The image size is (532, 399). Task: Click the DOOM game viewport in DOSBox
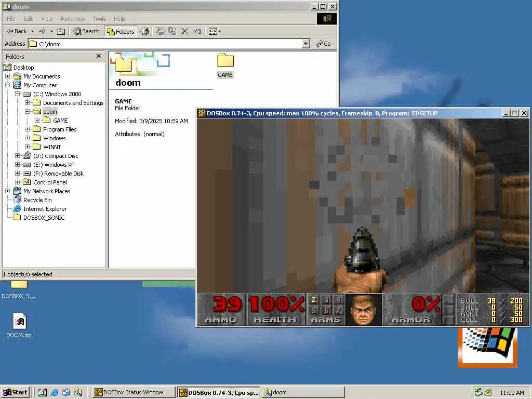tap(363, 206)
